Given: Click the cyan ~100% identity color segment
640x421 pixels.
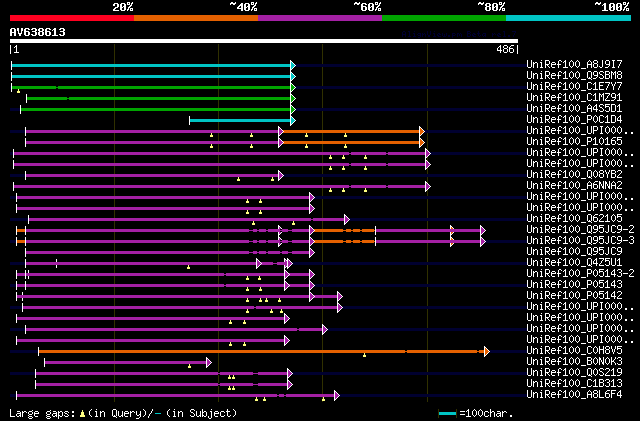Looking at the screenshot, I should (x=569, y=18).
